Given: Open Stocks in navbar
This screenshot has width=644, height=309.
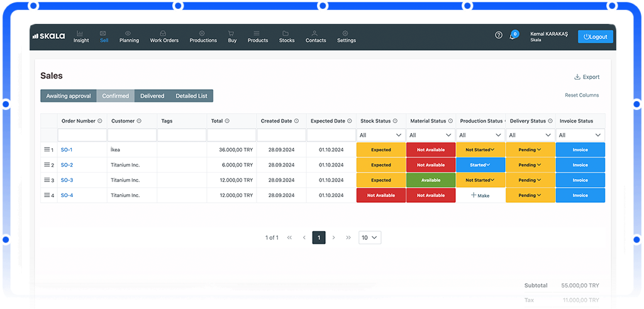Looking at the screenshot, I should coord(287,37).
